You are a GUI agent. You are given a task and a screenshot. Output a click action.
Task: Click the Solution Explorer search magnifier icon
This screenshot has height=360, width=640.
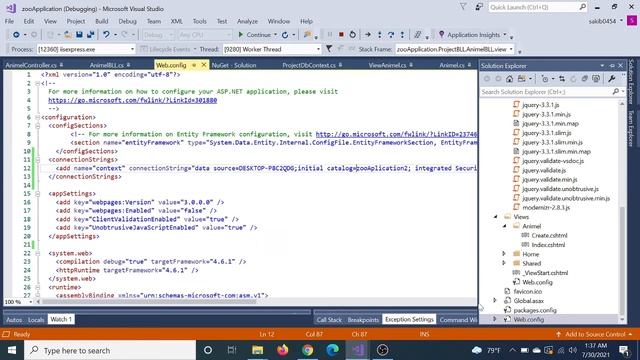(x=616, y=92)
